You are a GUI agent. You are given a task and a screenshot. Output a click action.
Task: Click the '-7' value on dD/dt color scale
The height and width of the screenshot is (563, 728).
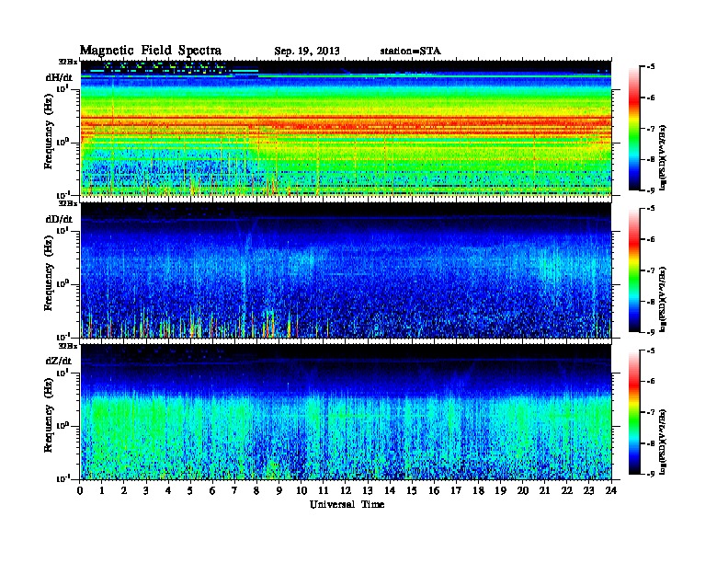650,270
